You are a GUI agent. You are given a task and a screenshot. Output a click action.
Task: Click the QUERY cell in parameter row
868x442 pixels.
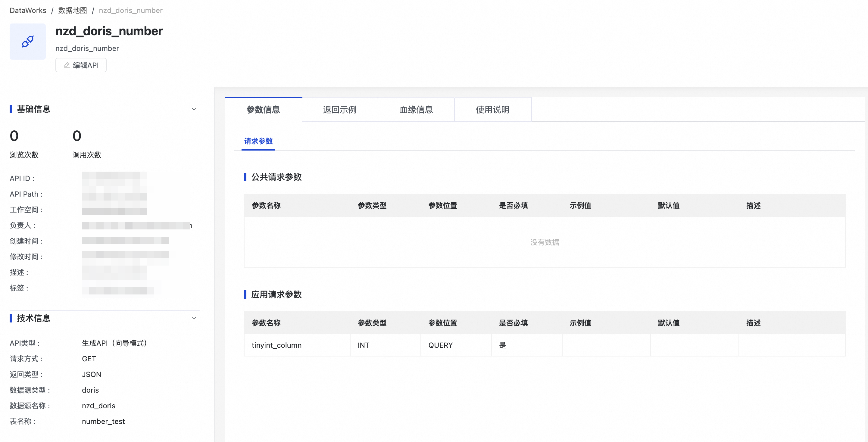(x=440, y=345)
